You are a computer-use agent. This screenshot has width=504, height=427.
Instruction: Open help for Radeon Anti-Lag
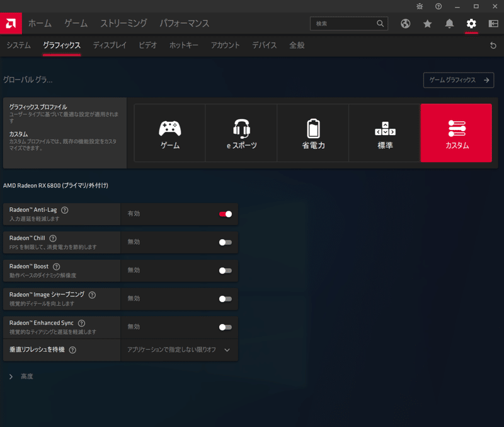pyautogui.click(x=65, y=210)
